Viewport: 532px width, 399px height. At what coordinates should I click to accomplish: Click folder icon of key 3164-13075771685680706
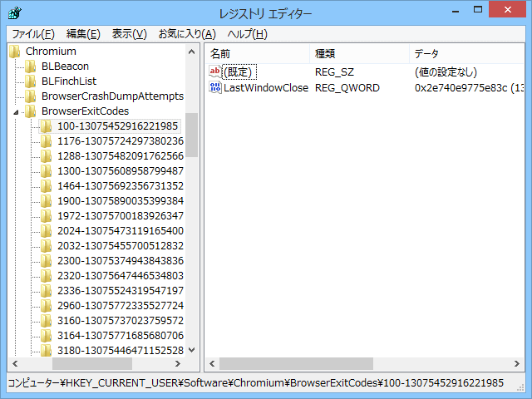(x=47, y=335)
